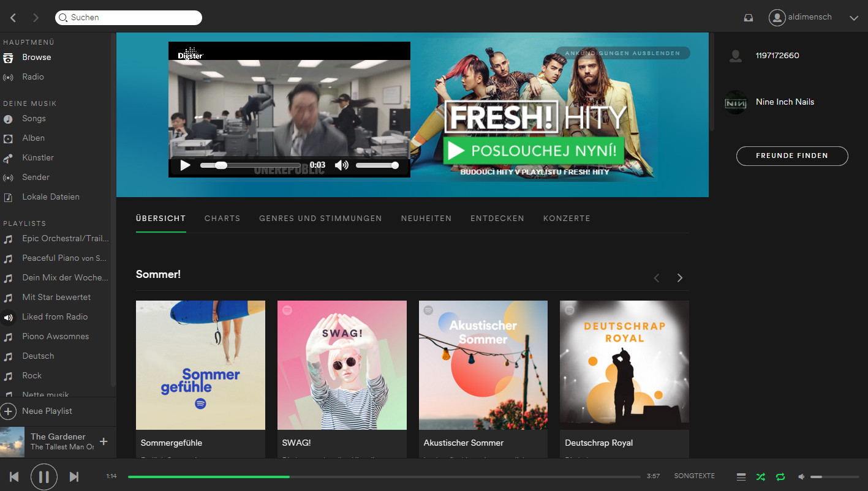Click the 1197172660 friend avatar

pos(736,56)
